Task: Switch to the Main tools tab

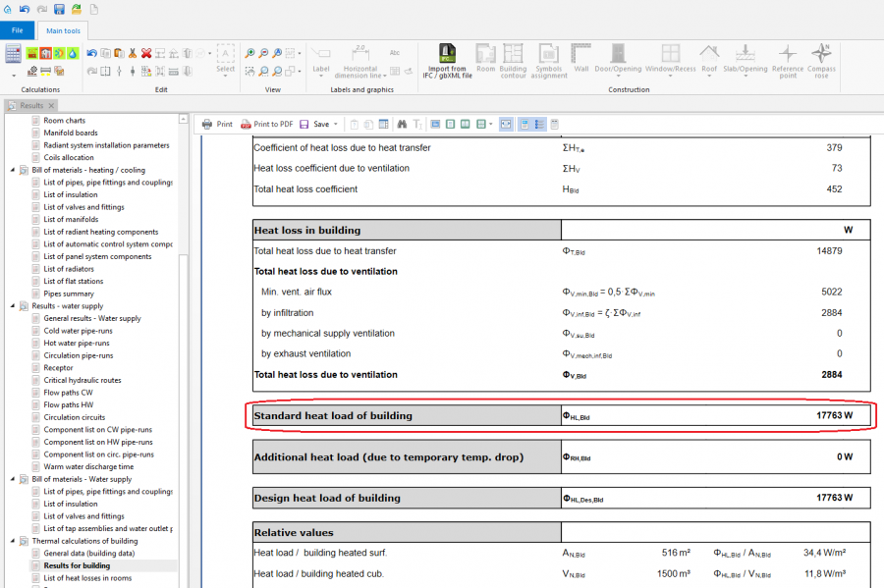Action: tap(64, 30)
